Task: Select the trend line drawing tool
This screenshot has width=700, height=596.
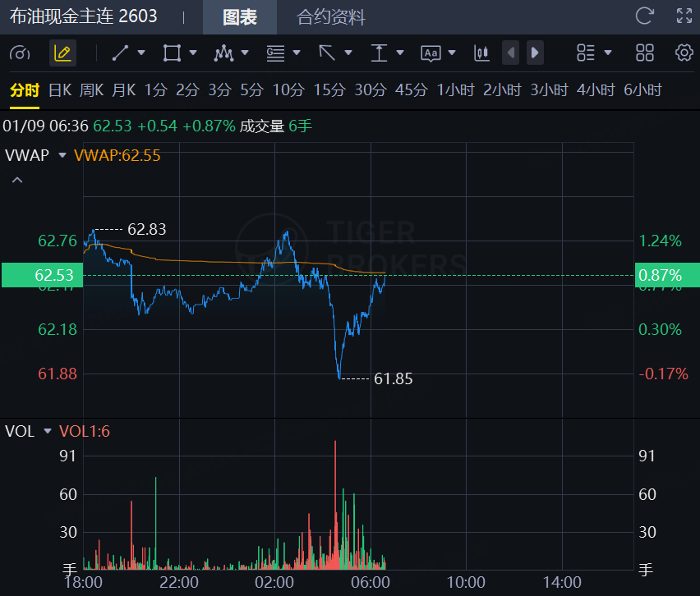Action: 120,53
